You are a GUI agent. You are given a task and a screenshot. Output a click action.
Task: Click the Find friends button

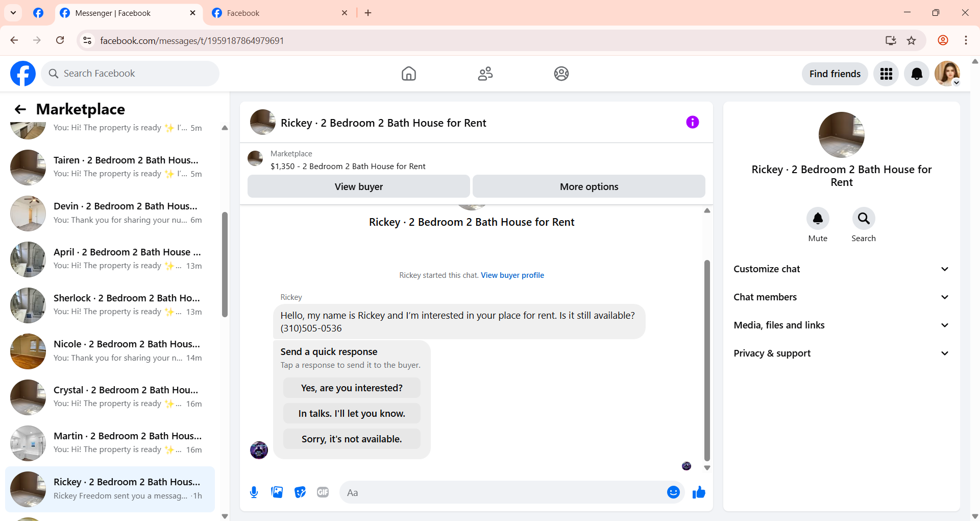coord(835,74)
